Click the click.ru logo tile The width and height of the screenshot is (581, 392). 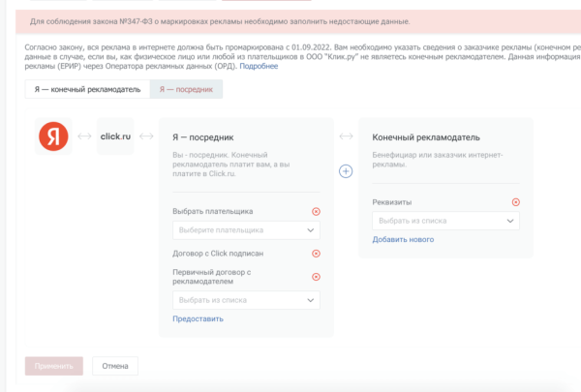[115, 136]
